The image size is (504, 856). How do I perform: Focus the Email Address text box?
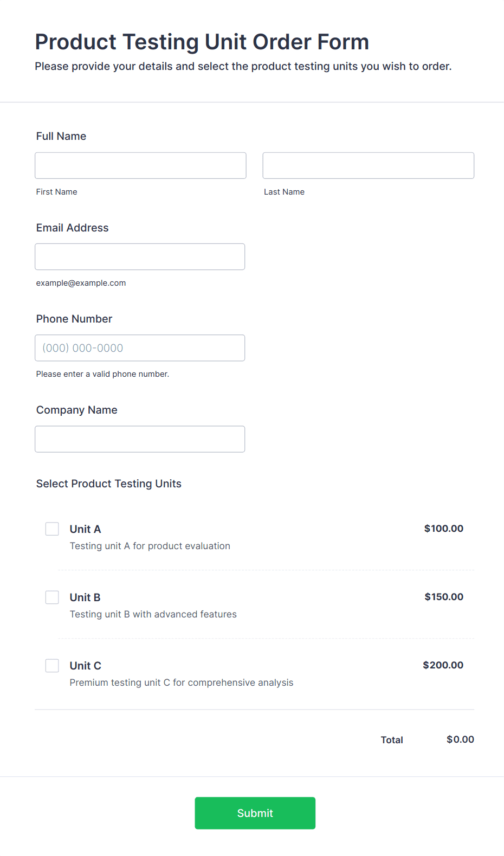click(x=140, y=256)
